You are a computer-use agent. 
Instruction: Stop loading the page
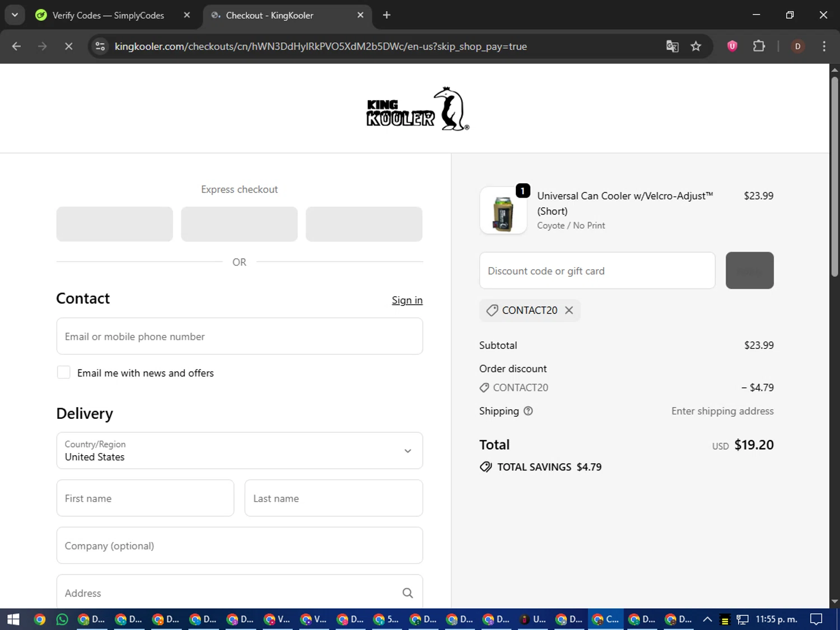[68, 46]
